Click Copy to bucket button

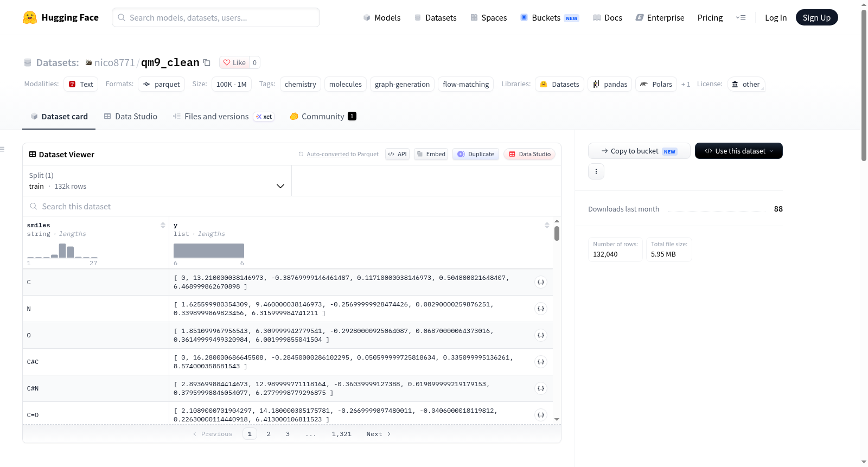click(639, 151)
